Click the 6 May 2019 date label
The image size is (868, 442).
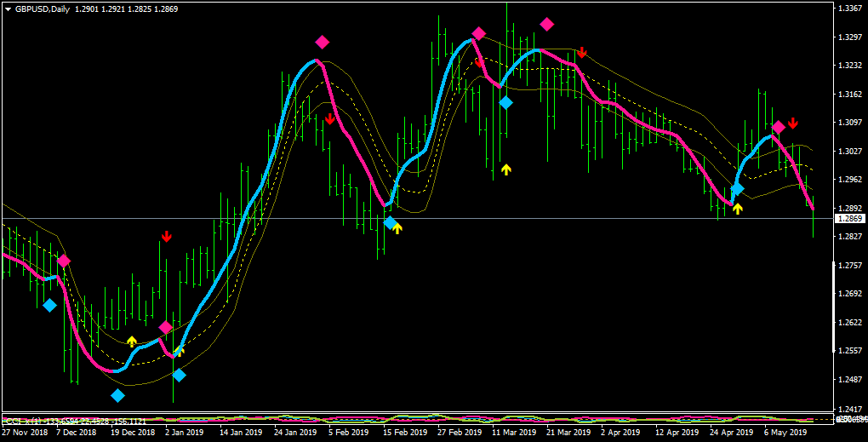pos(785,432)
